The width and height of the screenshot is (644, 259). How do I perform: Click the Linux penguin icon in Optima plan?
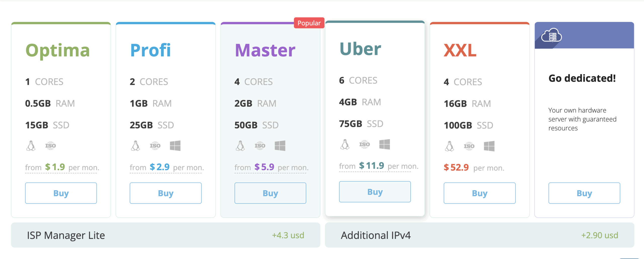pyautogui.click(x=31, y=146)
